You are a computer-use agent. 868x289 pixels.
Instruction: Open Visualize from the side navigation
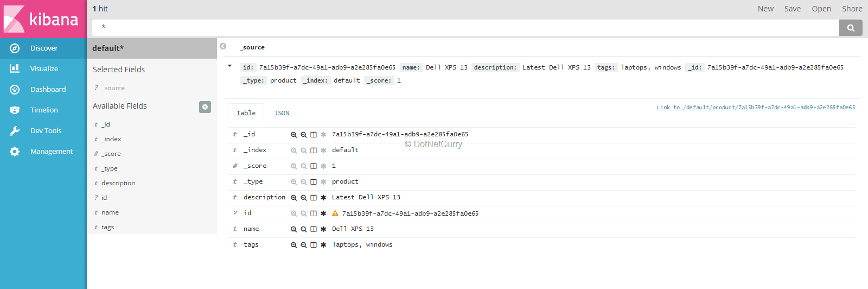[43, 69]
